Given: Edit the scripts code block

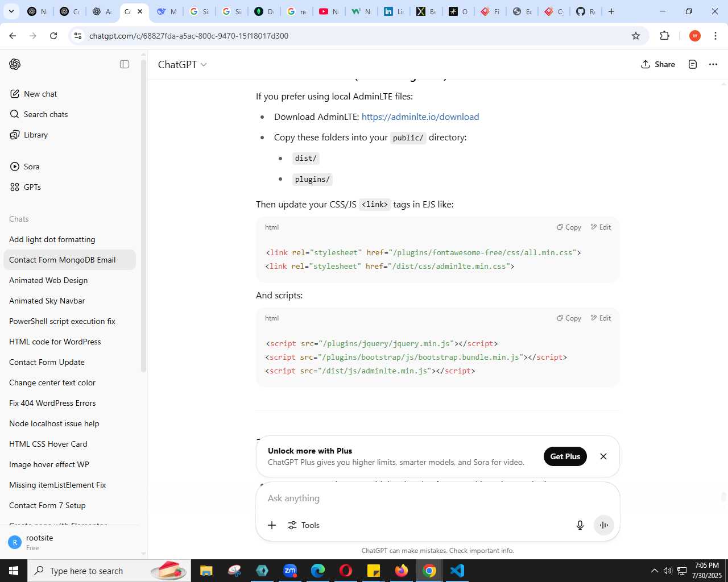Looking at the screenshot, I should point(601,318).
